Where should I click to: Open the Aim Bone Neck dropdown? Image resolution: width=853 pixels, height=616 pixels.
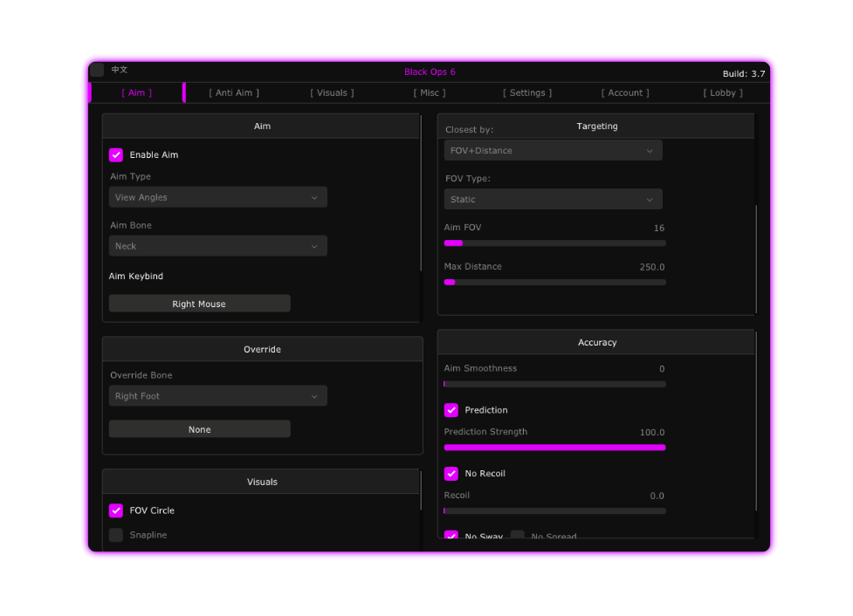point(217,246)
